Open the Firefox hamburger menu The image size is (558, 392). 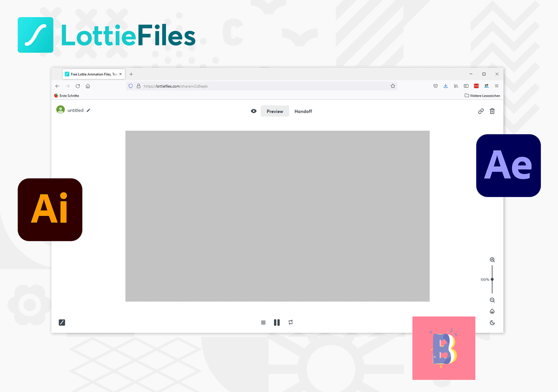coord(497,86)
